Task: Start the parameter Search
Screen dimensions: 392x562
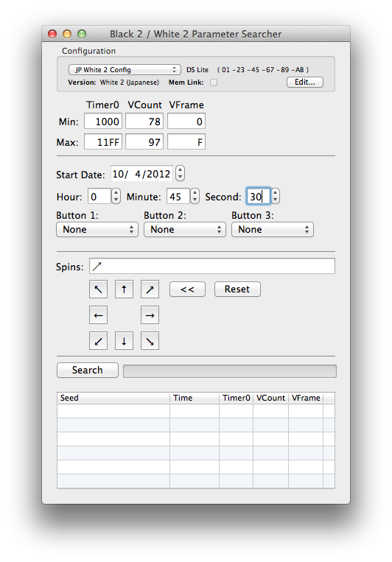Action: (88, 370)
